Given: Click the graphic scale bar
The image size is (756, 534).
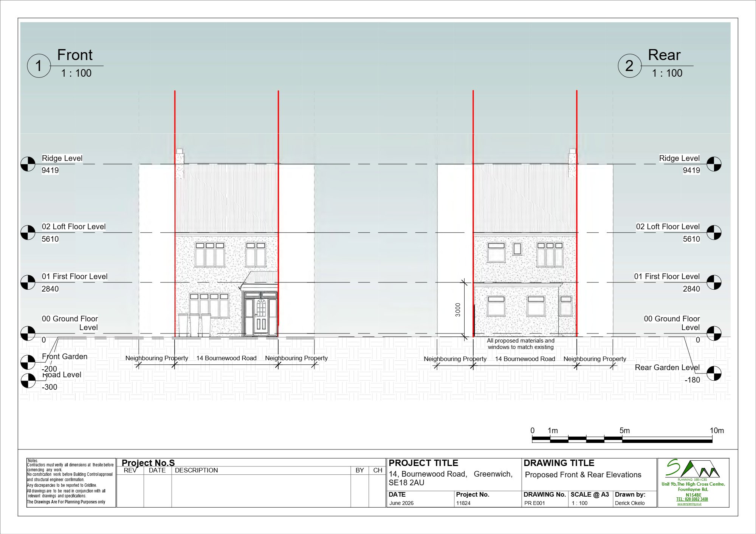Looking at the screenshot, I should 622,439.
